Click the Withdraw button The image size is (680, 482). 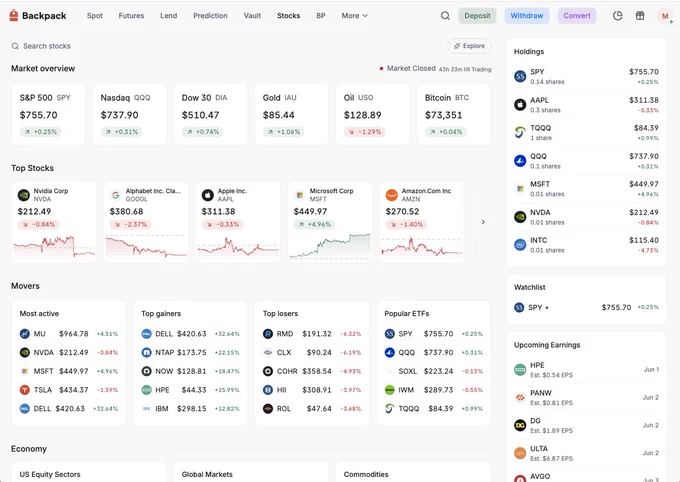(x=526, y=16)
